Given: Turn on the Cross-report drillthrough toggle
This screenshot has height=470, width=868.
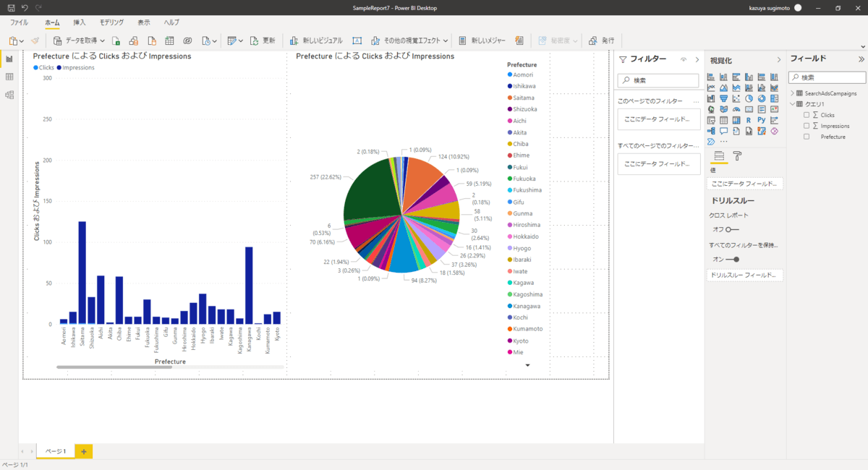Looking at the screenshot, I should pyautogui.click(x=732, y=229).
